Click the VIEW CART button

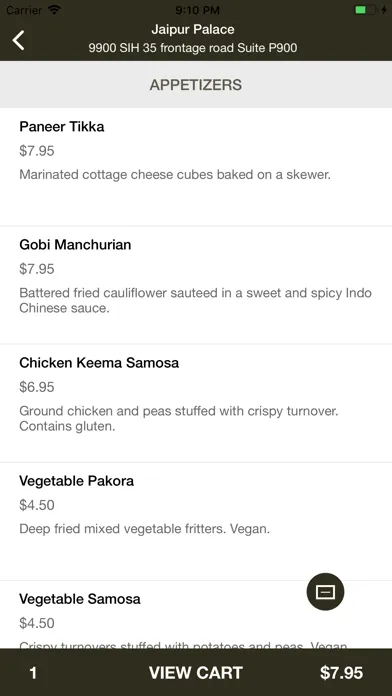(x=196, y=672)
